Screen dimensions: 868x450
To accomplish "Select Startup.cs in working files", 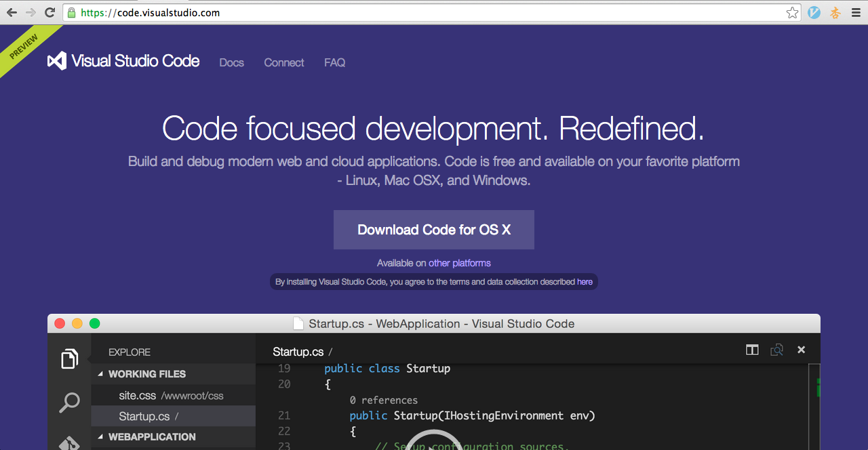I will click(174, 416).
